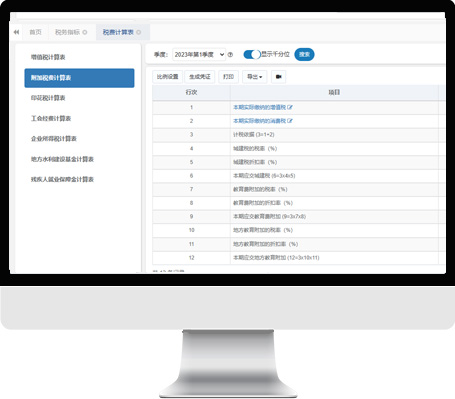Click the 比例设置 button
Viewport: 455px width, 399px height.
click(x=168, y=77)
